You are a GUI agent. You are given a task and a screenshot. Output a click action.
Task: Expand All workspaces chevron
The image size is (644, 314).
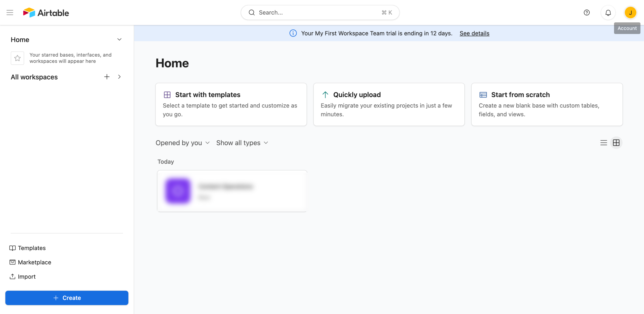(119, 77)
